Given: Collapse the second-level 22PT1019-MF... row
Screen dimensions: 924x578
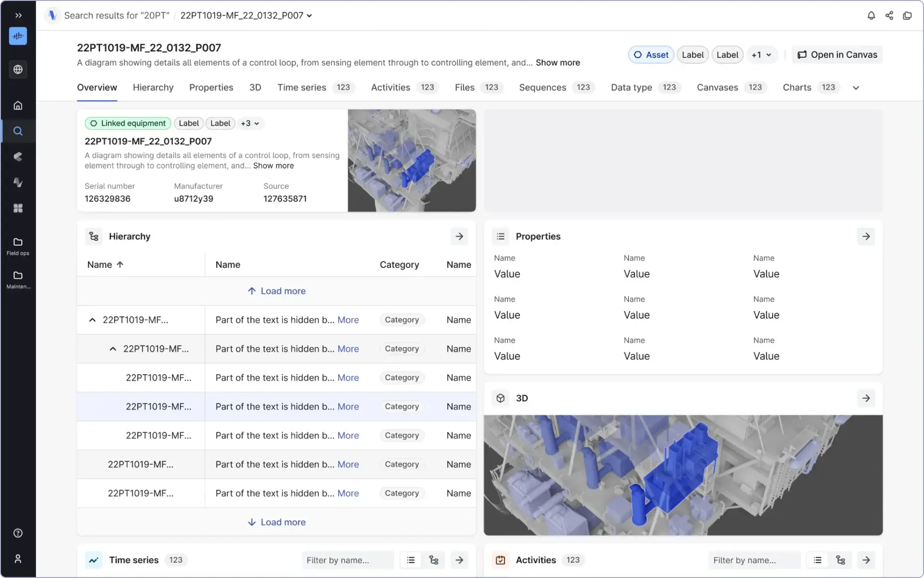Looking at the screenshot, I should pyautogui.click(x=113, y=349).
